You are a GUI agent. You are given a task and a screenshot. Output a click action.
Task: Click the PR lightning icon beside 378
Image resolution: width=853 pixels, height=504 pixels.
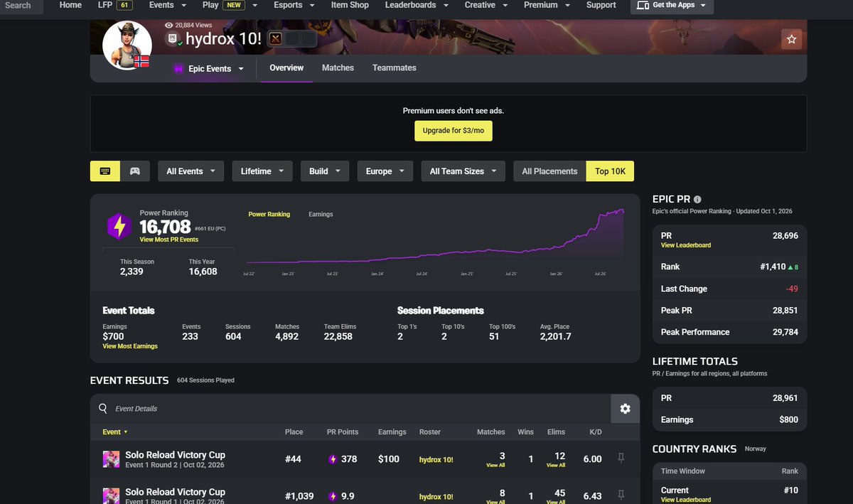point(332,459)
